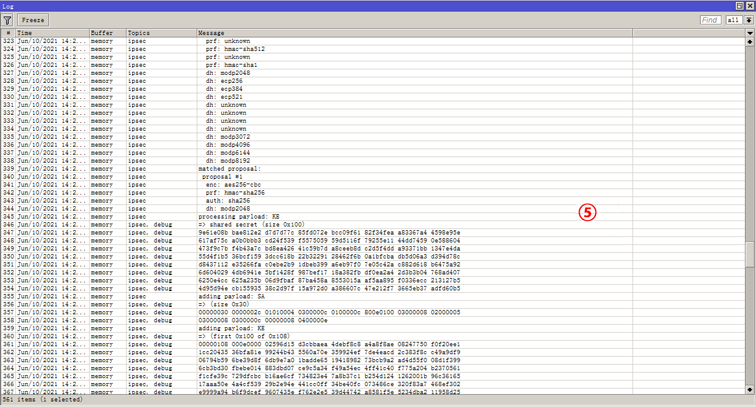Click the Freeze button
The width and height of the screenshot is (756, 407).
click(33, 20)
